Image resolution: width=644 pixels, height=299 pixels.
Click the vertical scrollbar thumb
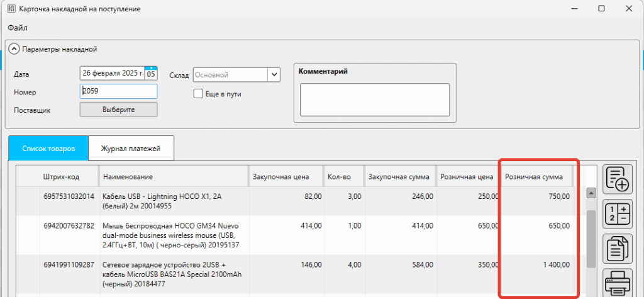point(591,238)
